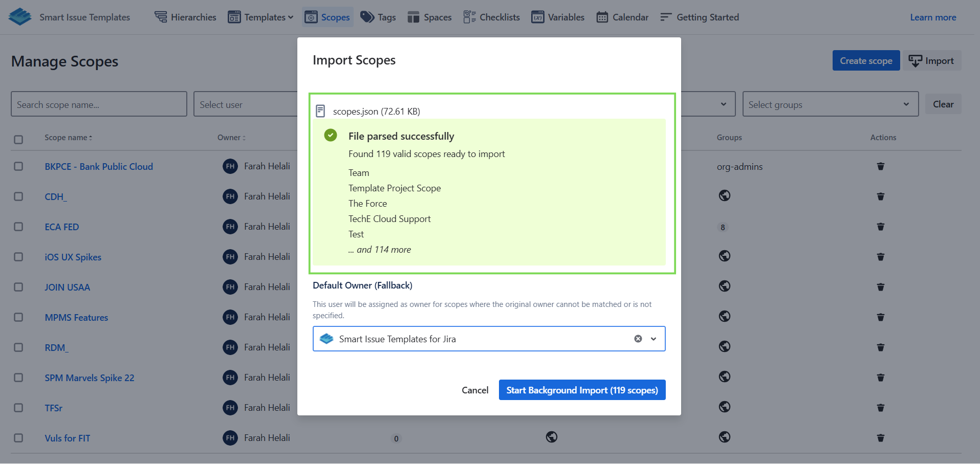Sort by Scope name column header
Screen dimensions: 980x464
pos(68,138)
